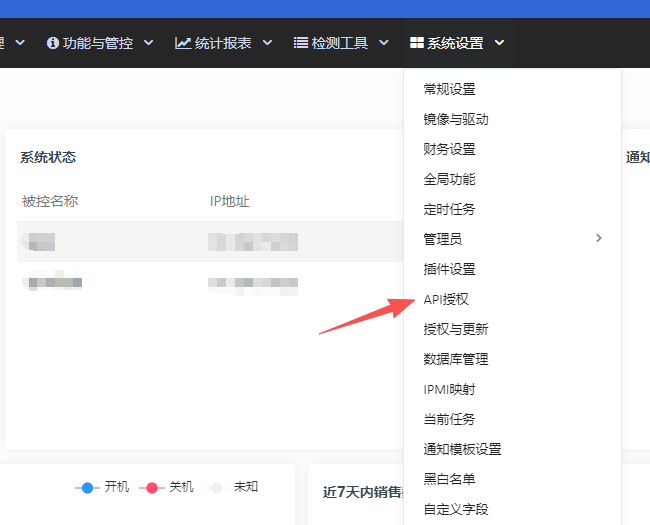Select 常规设置 from the settings menu
Image resolution: width=650 pixels, height=525 pixels.
[449, 89]
